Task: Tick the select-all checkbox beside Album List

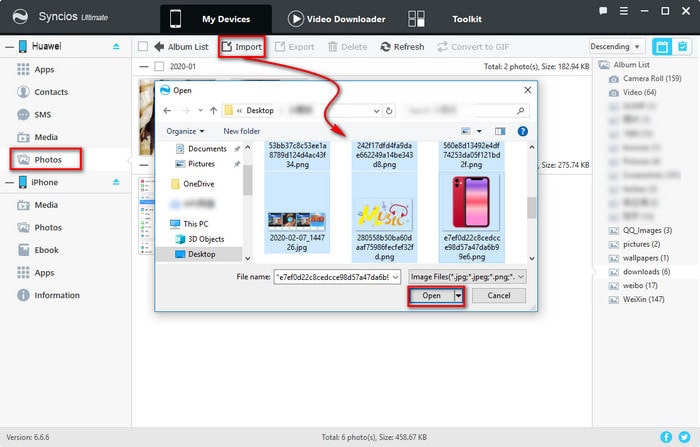Action: 143,47
